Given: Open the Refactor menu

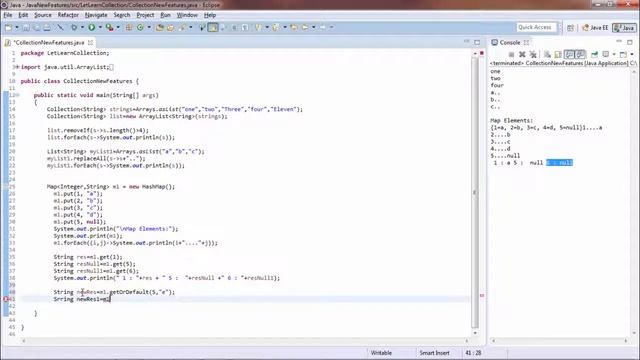Looking at the screenshot, I should (x=68, y=15).
